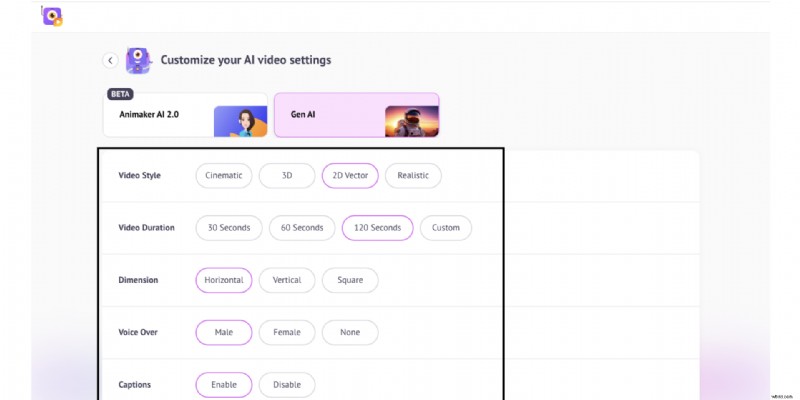Click the back arrow button
This screenshot has width=800, height=400.
pyautogui.click(x=110, y=60)
